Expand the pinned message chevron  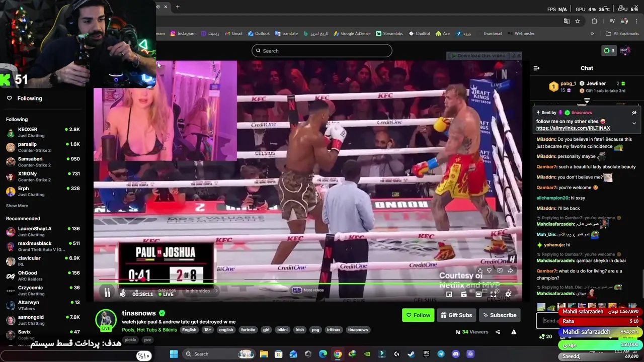pos(634,123)
